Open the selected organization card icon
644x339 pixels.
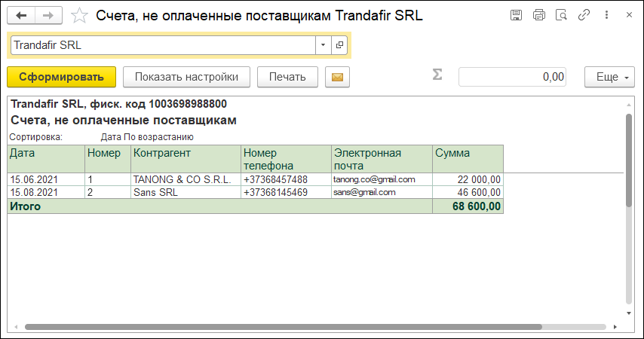339,45
